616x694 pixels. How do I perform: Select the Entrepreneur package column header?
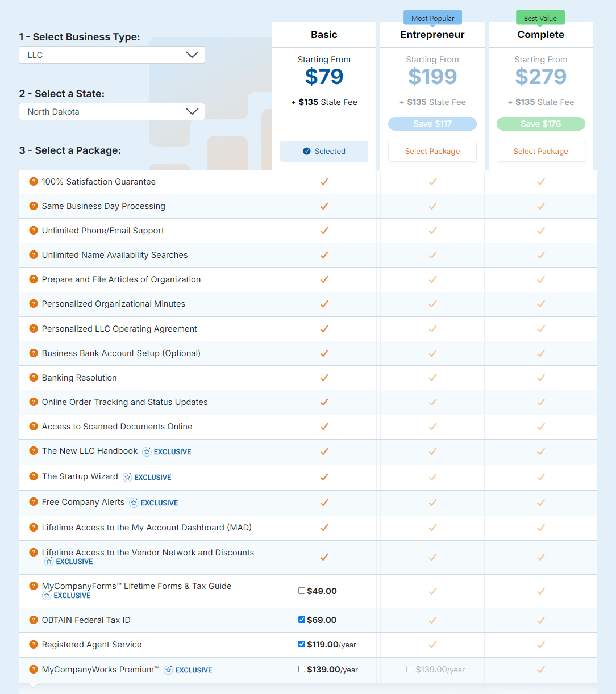point(432,35)
